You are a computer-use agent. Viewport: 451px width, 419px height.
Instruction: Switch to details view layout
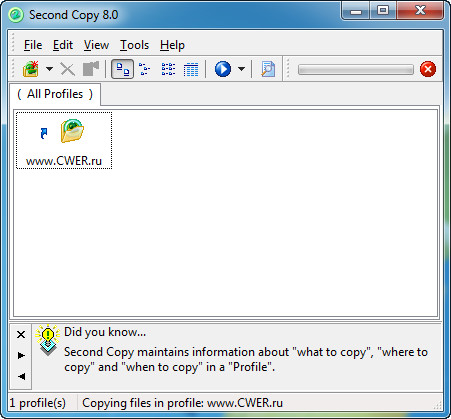click(191, 69)
